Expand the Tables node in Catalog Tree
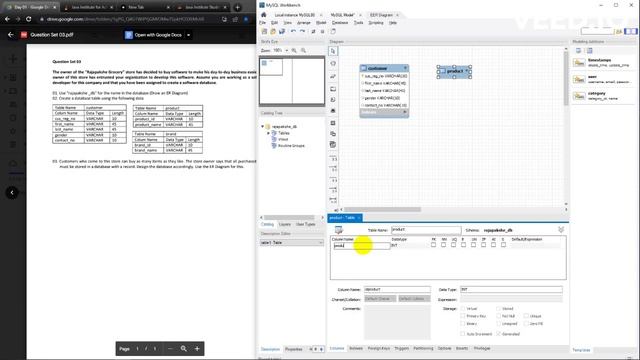This screenshot has width=640, height=360. coord(268,133)
